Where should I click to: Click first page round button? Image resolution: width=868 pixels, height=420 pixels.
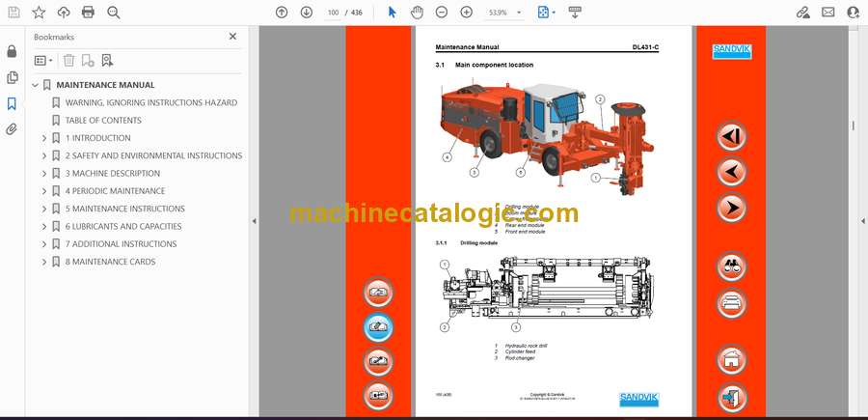[x=731, y=136]
